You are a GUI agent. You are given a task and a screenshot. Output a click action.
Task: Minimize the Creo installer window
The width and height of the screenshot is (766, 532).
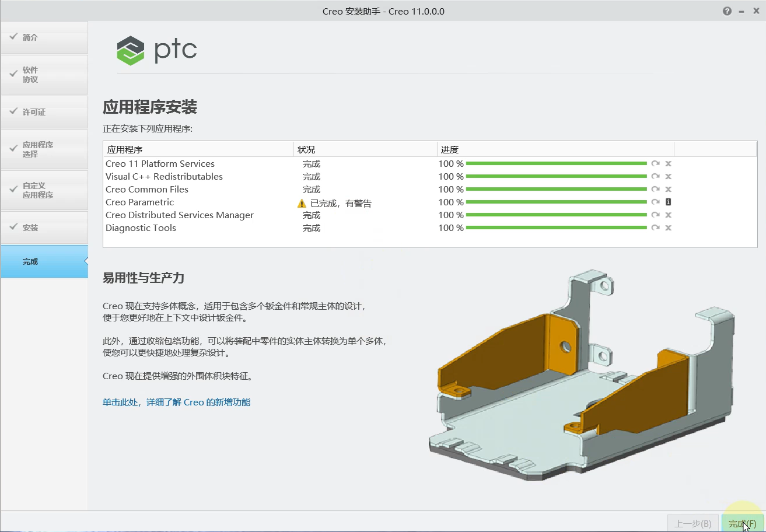pos(741,11)
